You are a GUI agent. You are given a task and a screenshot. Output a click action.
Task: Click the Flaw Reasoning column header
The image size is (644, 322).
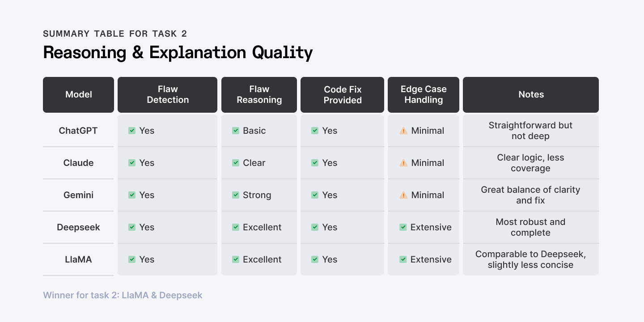(259, 95)
